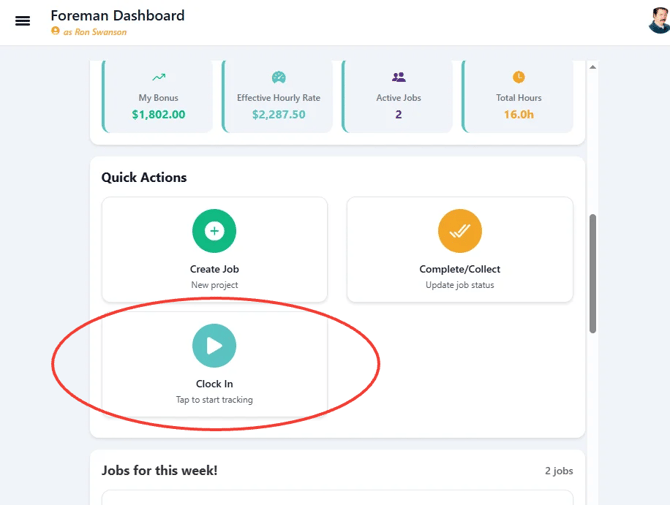The height and width of the screenshot is (505, 670).
Task: Click the Total Hours label
Action: pyautogui.click(x=519, y=98)
